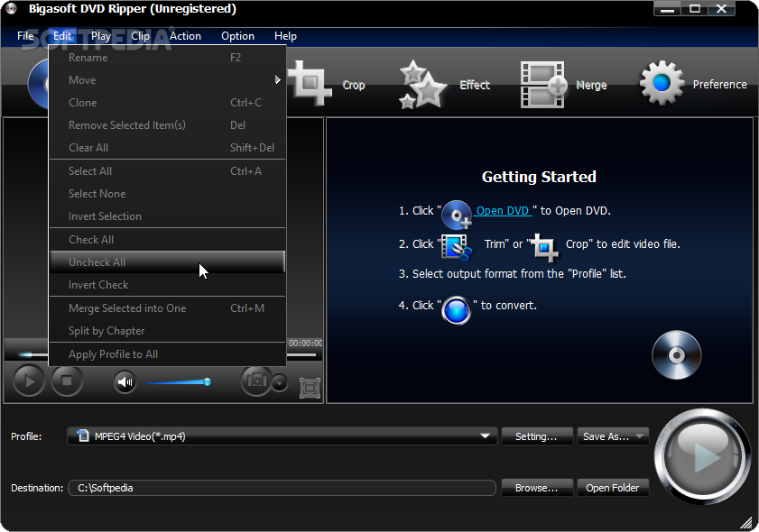The width and height of the screenshot is (759, 532).
Task: Open the snapshot options arrow beside camera
Action: click(279, 383)
